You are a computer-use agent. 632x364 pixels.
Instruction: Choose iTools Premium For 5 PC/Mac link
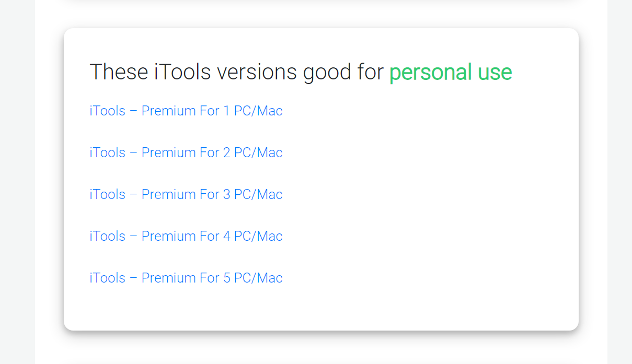pyautogui.click(x=186, y=278)
